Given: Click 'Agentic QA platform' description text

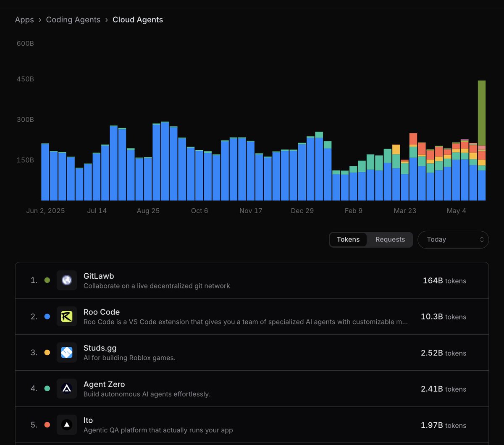Looking at the screenshot, I should (158, 430).
